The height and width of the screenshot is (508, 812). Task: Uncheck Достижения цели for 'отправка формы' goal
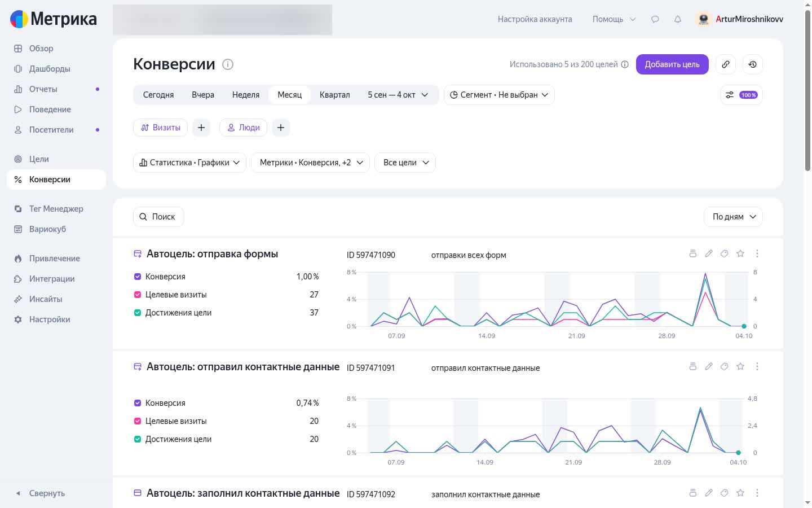coord(138,313)
